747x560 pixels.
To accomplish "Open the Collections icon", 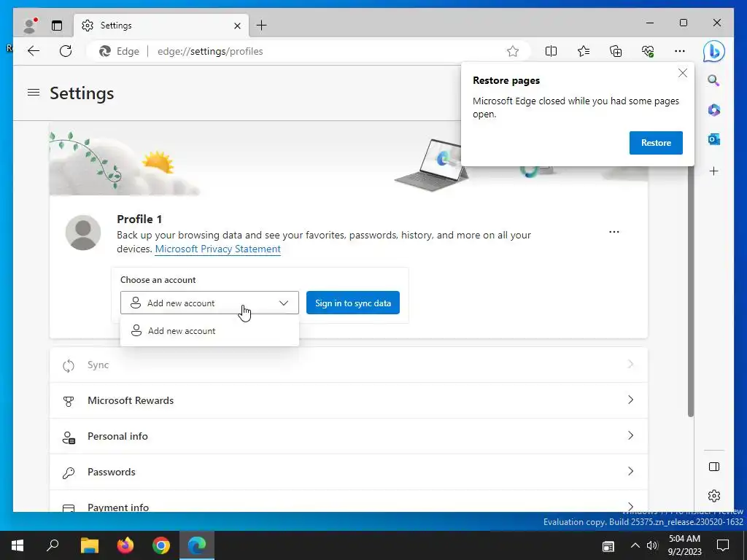I will 616,51.
